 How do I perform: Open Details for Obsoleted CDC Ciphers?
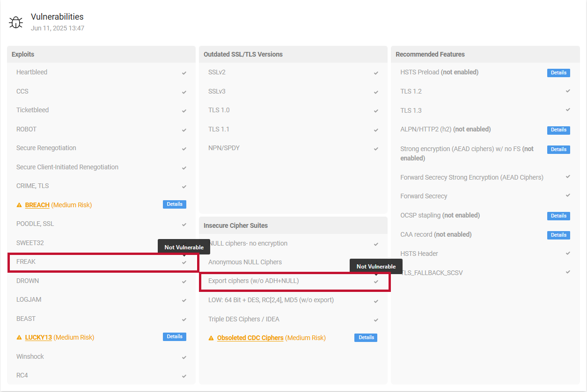coord(366,337)
